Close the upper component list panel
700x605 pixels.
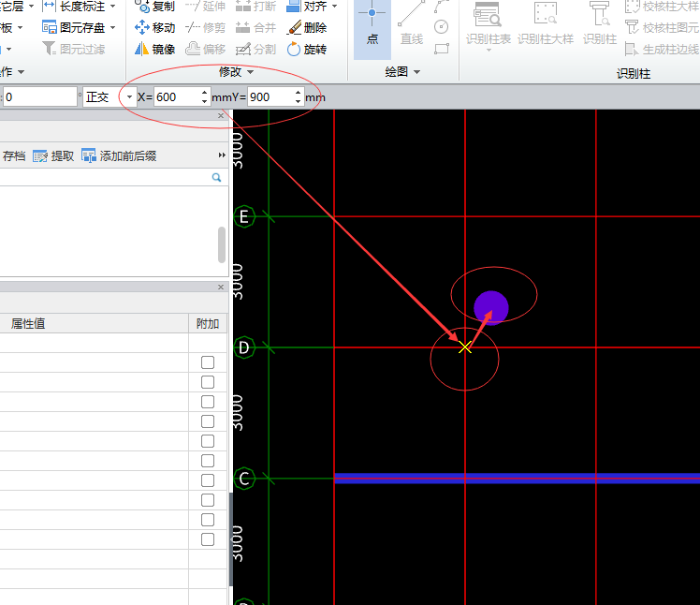click(221, 116)
